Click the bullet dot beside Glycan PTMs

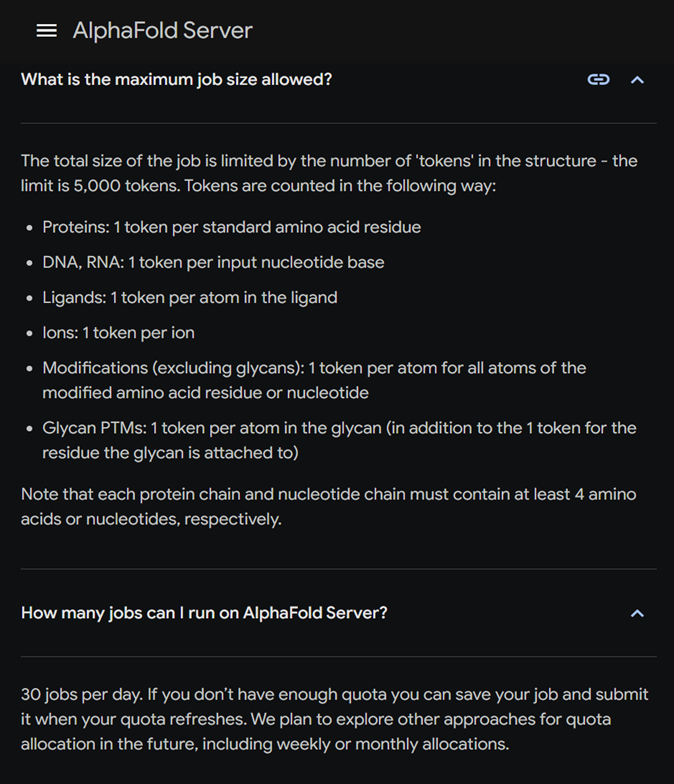click(28, 428)
